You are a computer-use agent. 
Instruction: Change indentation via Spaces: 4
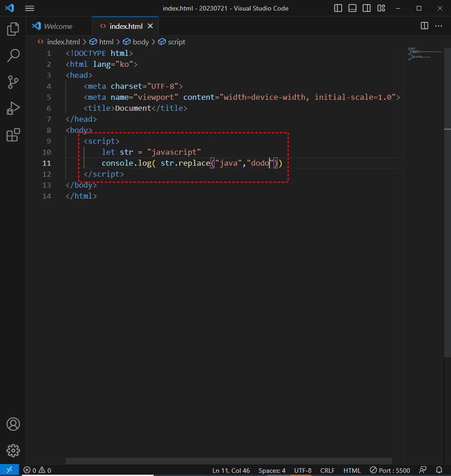tap(272, 470)
